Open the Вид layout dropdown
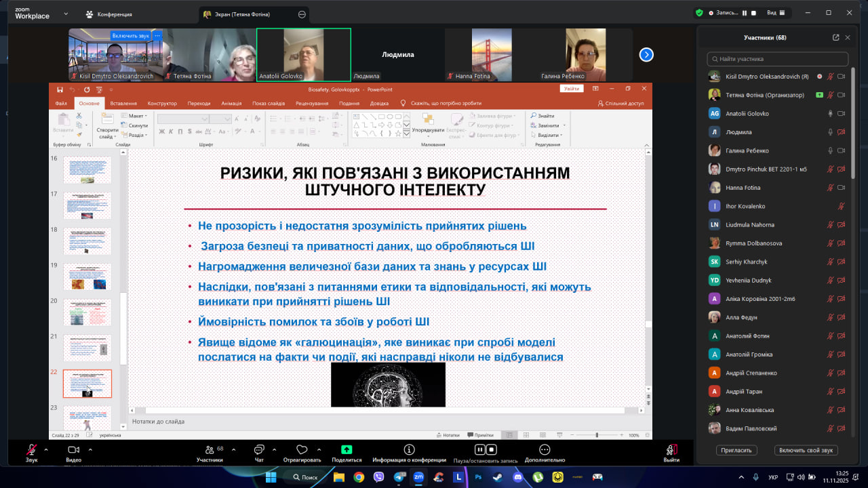Viewport: 868px width, 488px height. click(x=776, y=13)
